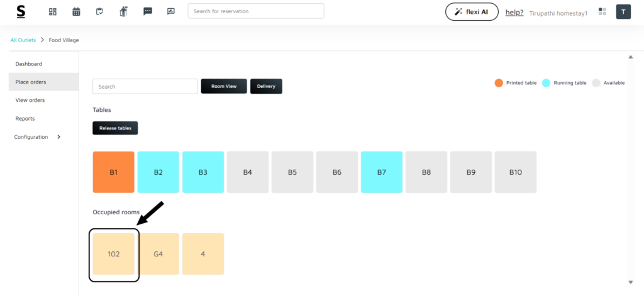Click the reviews feedback icon in top bar
Image resolution: width=644 pixels, height=296 pixels.
click(x=171, y=11)
